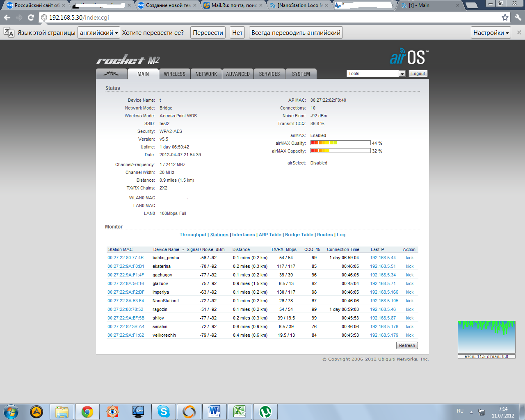Open the ADVANCED tab

point(238,74)
